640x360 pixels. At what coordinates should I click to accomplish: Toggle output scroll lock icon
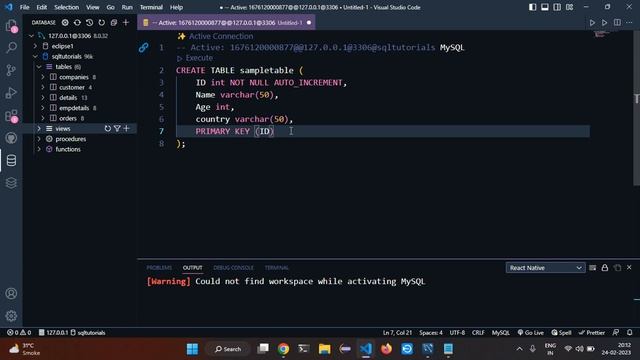605,268
